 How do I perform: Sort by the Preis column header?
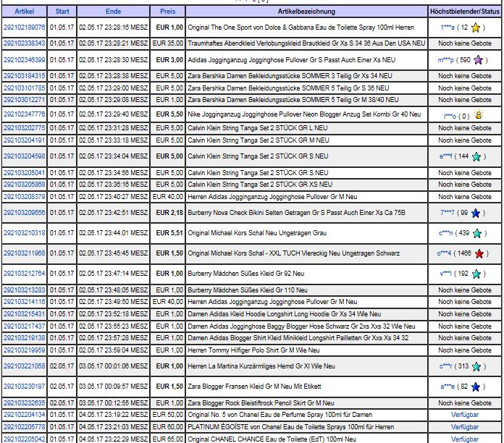(x=168, y=12)
